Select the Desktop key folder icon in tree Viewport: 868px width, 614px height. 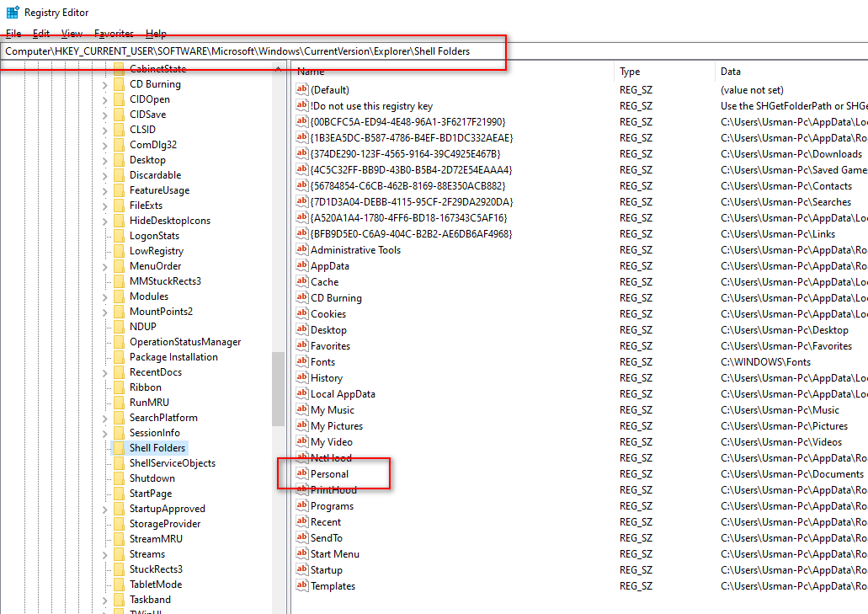coord(119,160)
